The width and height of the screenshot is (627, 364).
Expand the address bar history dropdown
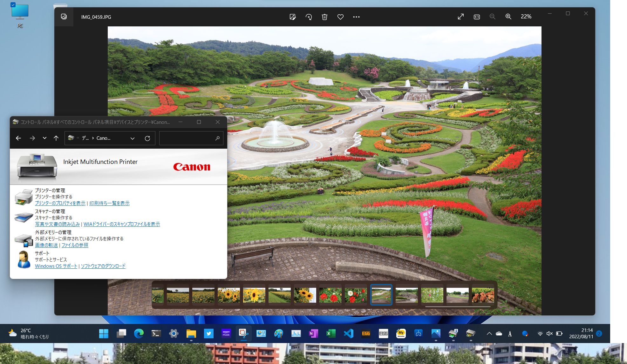coord(133,138)
